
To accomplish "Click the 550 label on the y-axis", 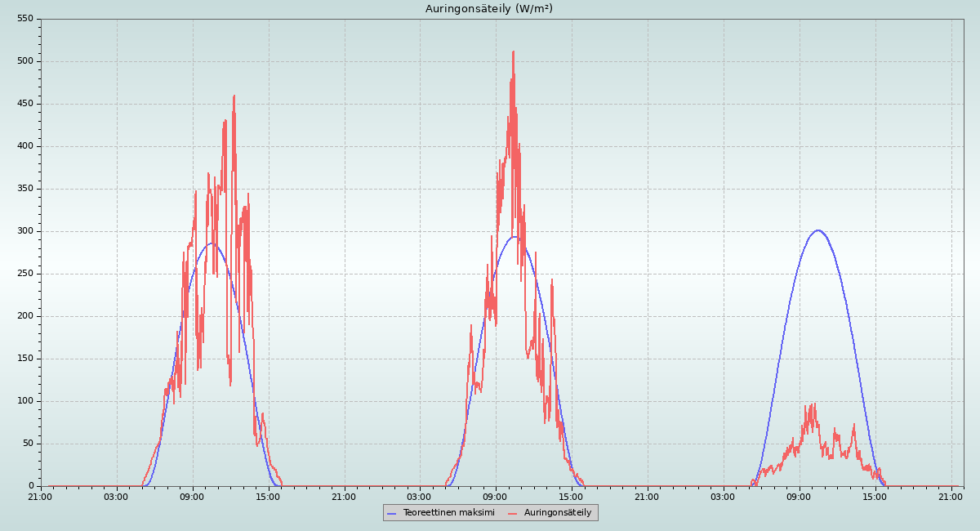I will point(25,19).
